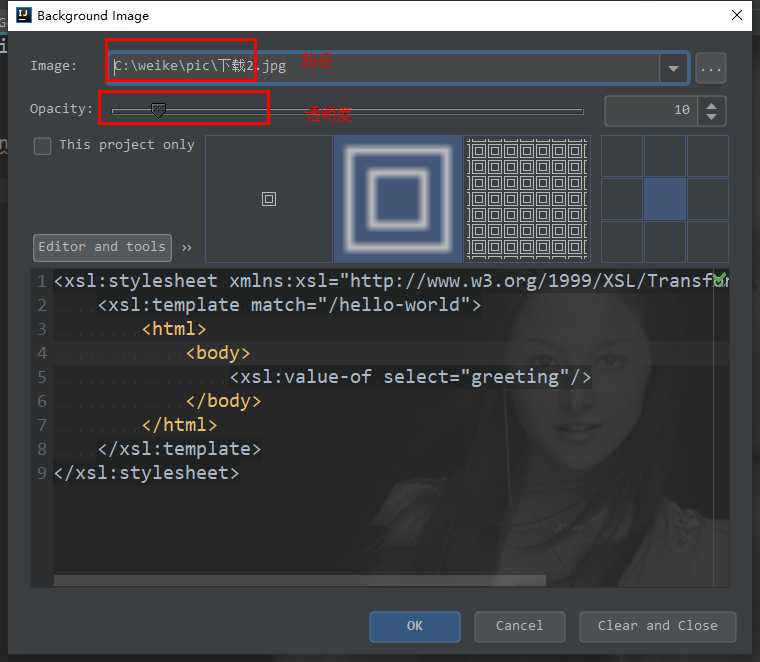Viewport: 760px width, 662px height.
Task: Click Clear and Close button
Action: point(658,626)
